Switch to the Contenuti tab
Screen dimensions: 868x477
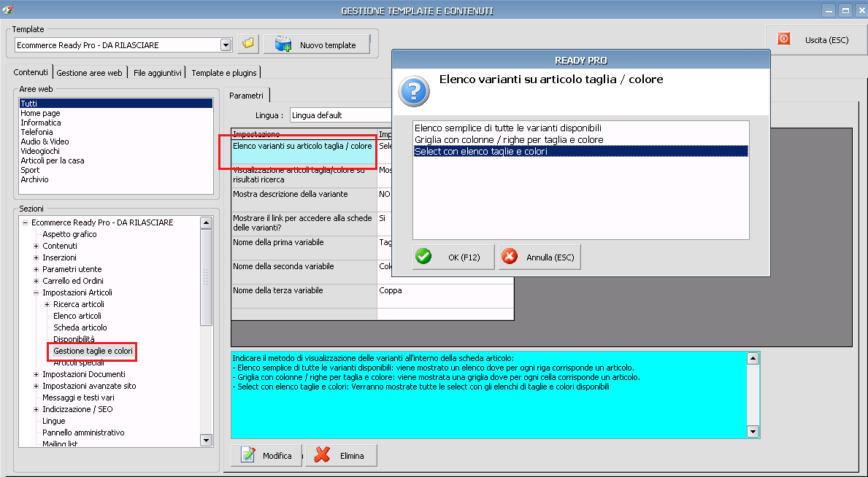pyautogui.click(x=31, y=72)
